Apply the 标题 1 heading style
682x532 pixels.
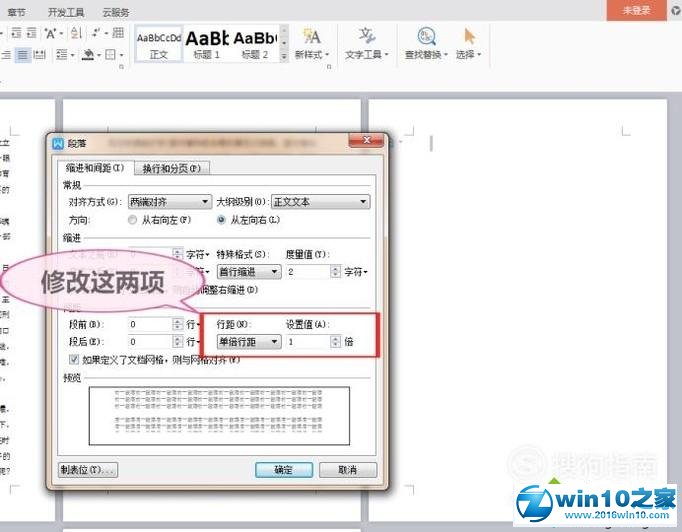pos(207,43)
